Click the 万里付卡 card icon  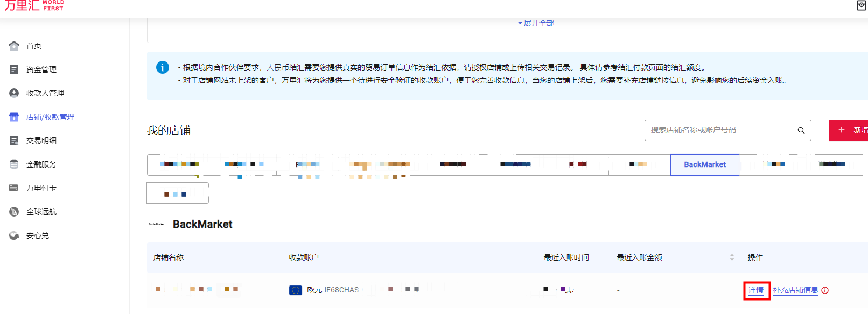coord(14,188)
